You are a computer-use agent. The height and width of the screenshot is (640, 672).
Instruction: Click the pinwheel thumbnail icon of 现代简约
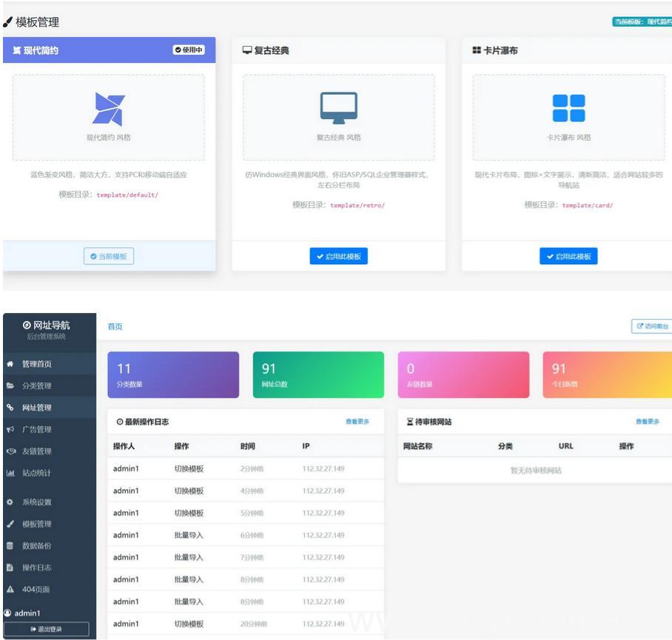tap(109, 109)
